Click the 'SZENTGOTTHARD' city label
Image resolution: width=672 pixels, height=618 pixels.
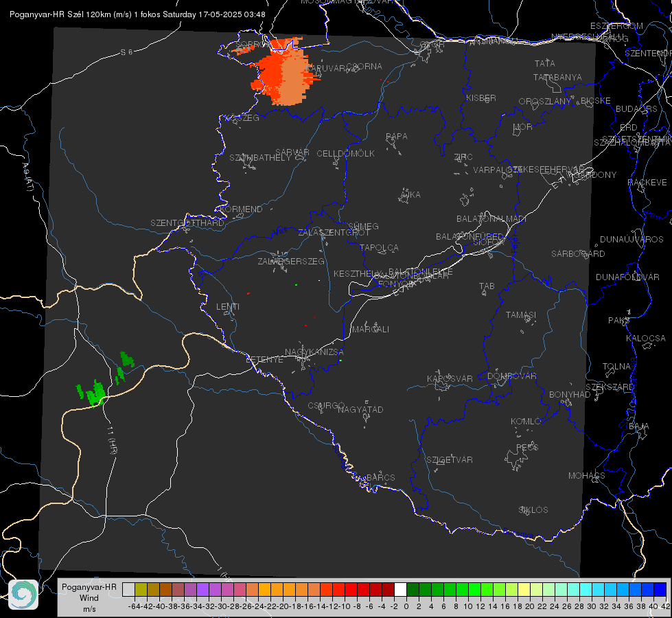(x=187, y=223)
